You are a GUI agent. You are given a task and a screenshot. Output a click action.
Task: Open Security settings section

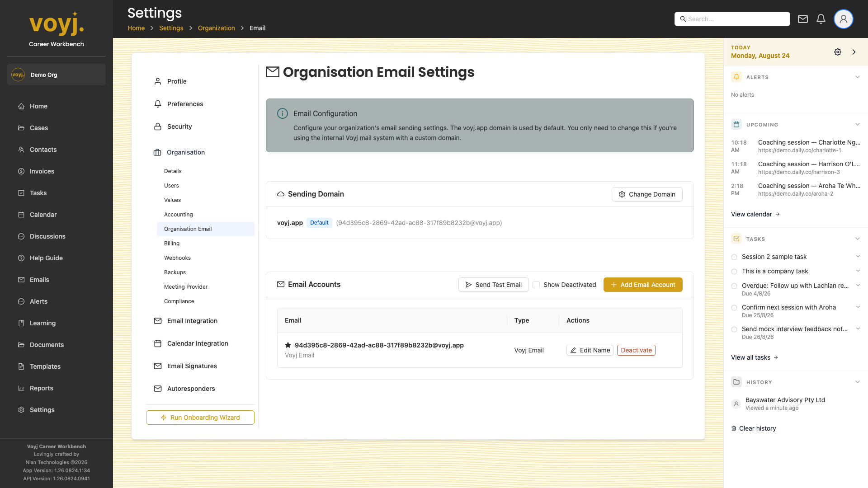(x=200, y=127)
